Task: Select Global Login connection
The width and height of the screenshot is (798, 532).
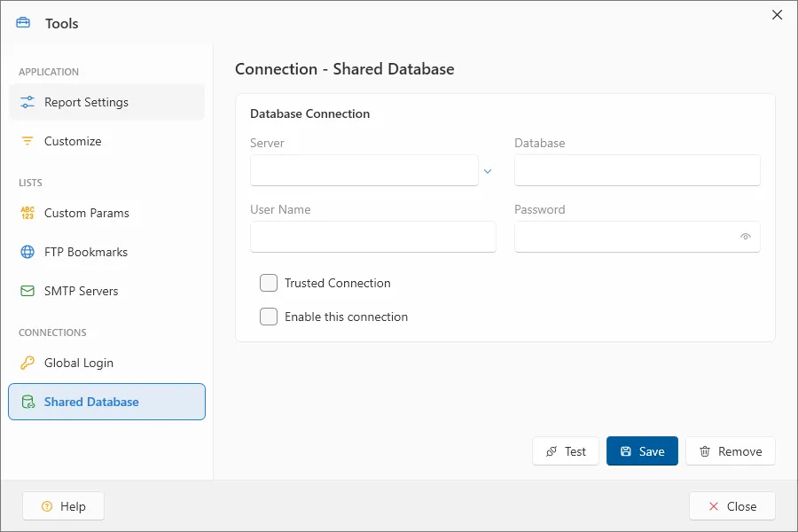Action: click(x=107, y=363)
